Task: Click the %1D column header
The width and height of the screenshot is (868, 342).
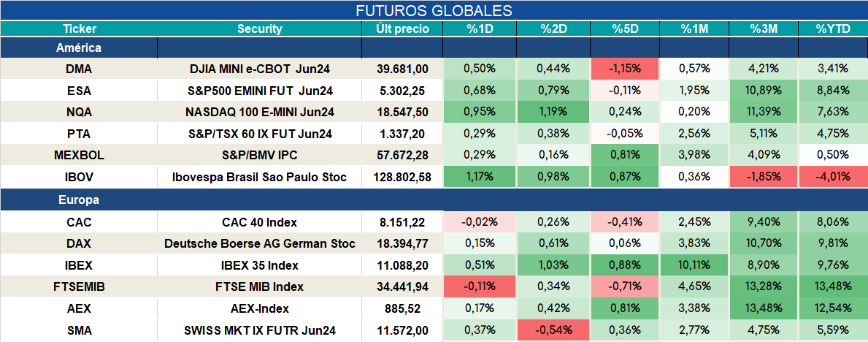Action: (480, 29)
